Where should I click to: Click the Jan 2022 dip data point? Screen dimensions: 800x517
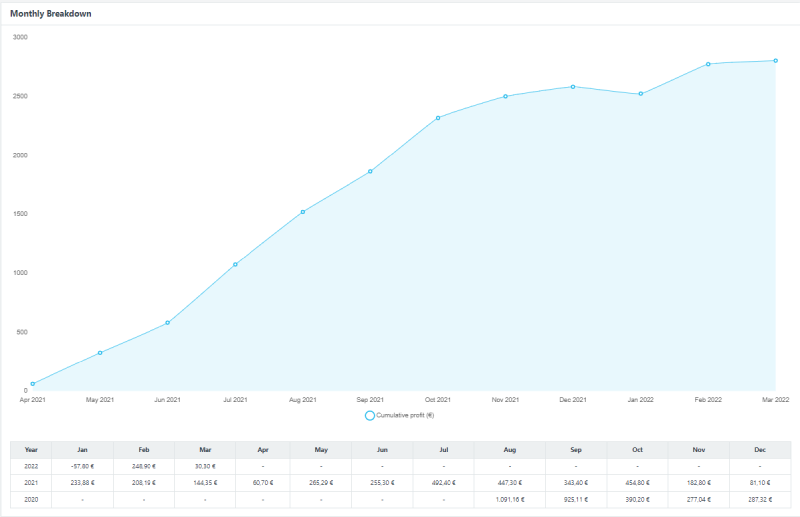tap(640, 94)
